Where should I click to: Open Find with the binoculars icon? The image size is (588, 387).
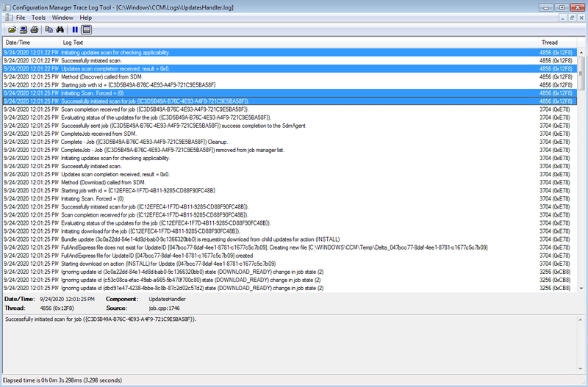60,29
